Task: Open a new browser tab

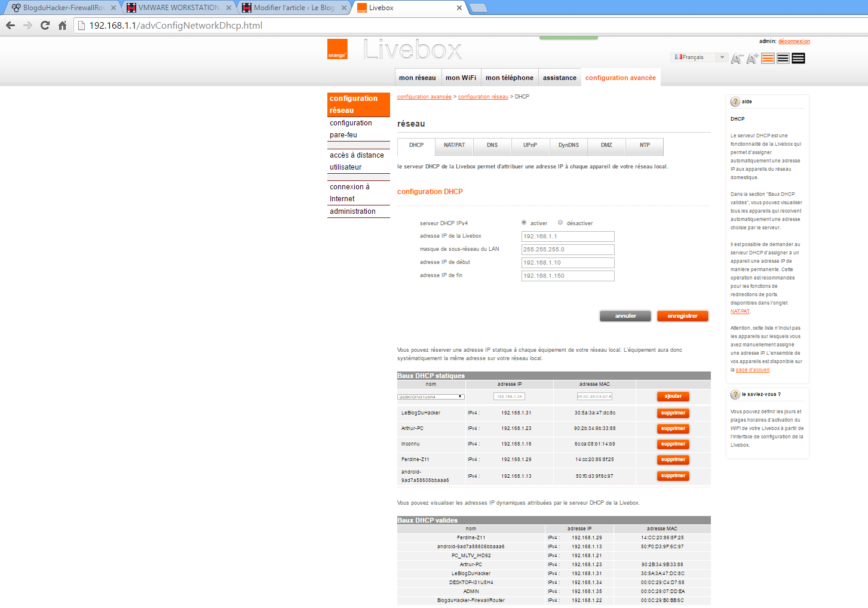Action: pyautogui.click(x=479, y=8)
